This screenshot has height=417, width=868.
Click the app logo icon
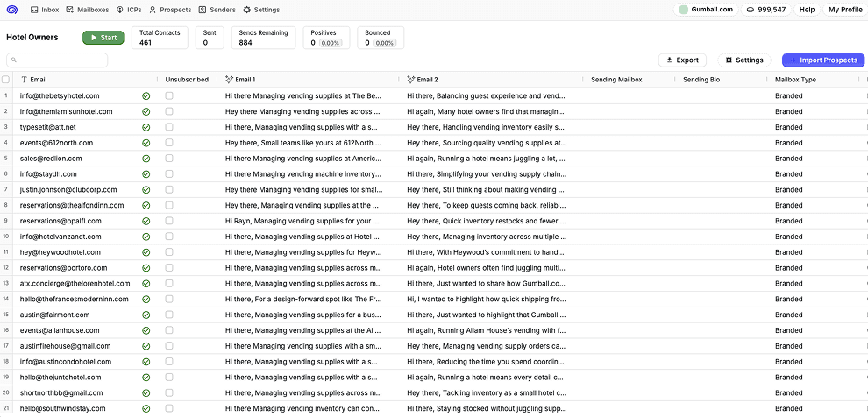[11, 10]
